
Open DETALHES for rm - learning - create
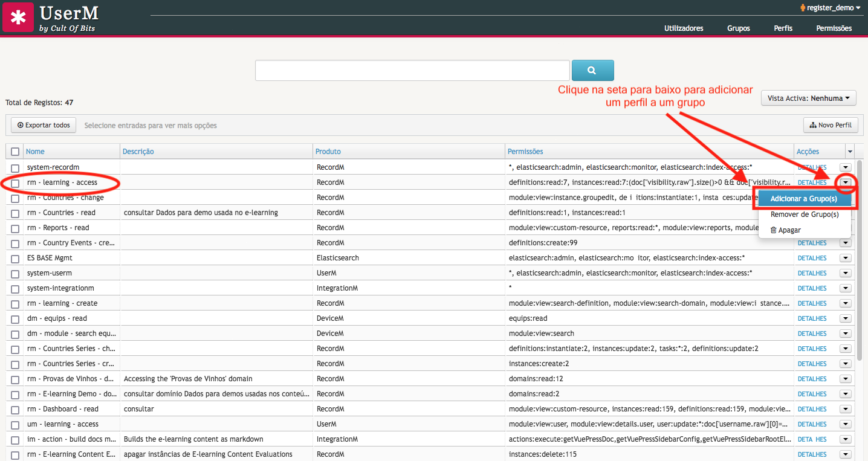[x=812, y=303]
